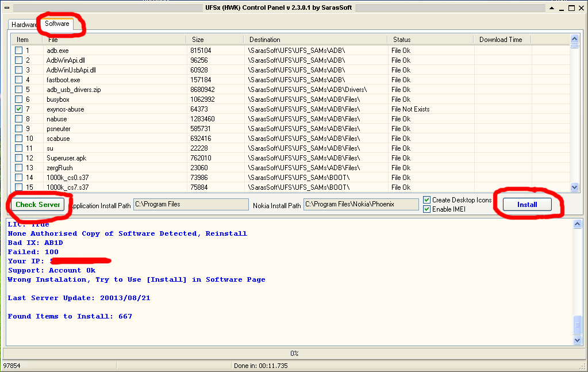The height and width of the screenshot is (372, 588).
Task: Click the title bar roll-up arrow icon
Action: coord(552,8)
